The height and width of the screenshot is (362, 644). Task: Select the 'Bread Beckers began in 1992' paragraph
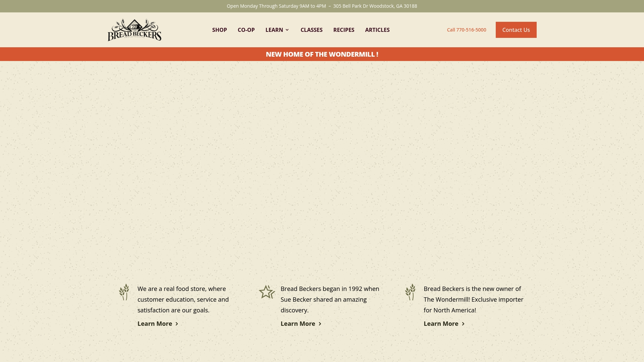[330, 299]
